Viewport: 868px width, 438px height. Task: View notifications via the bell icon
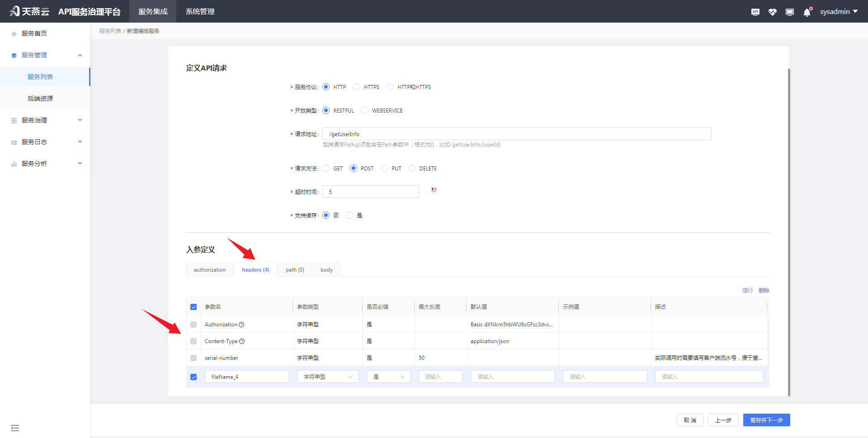[x=807, y=12]
